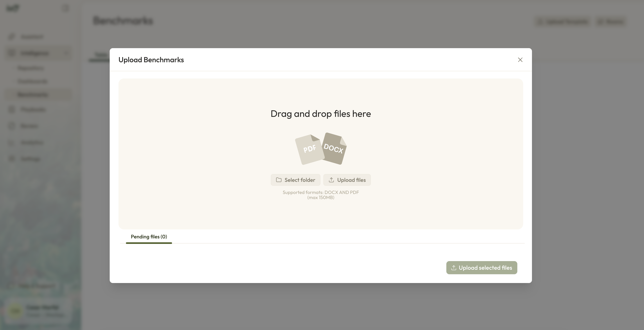
Task: Open Playbooks in the sidebar
Action: point(33,110)
